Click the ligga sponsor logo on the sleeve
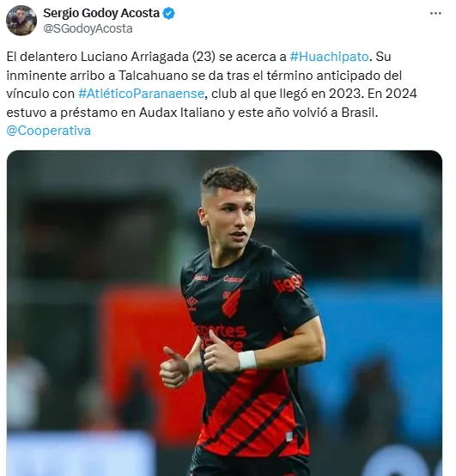Viewport: 456px width, 476px height. (x=289, y=284)
